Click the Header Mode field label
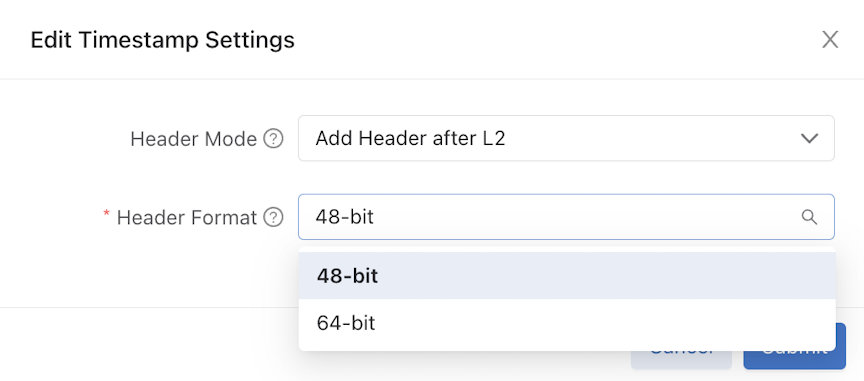 coord(193,139)
